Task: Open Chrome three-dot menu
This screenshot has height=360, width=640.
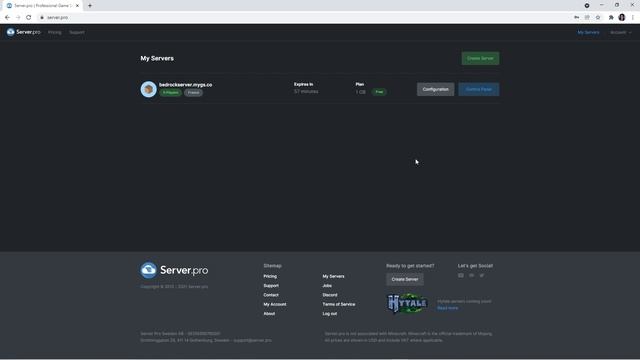Action: click(633, 18)
